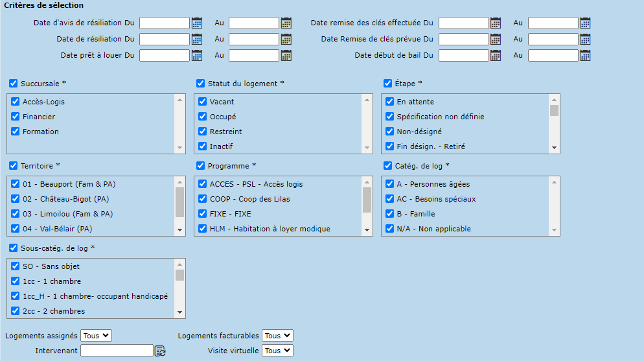Open calendar for Date d'avis de résiliation Du
Screen dimensions: 644x361
(x=197, y=23)
